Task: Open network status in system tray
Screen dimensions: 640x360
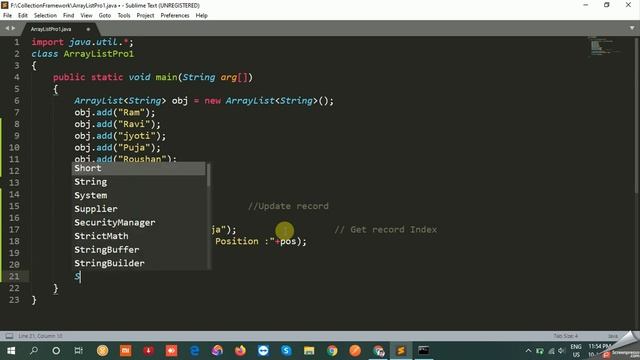Action: [x=551, y=351]
